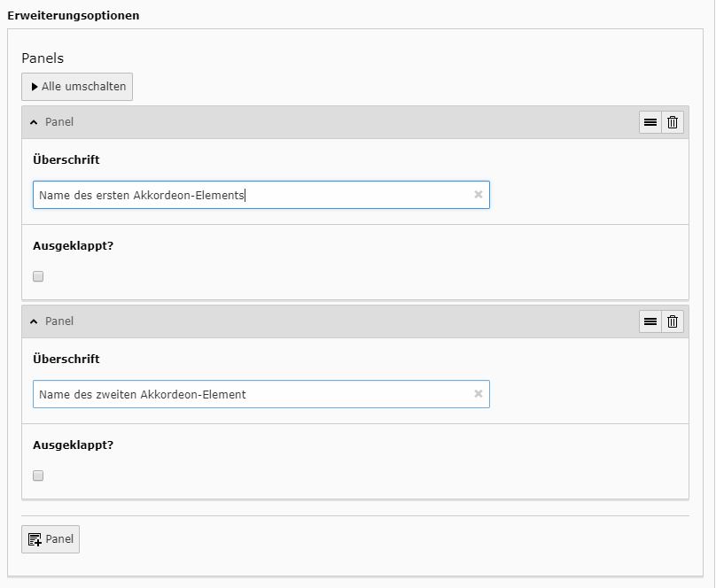Click the Erweiterungsoptionen section heading
The height and width of the screenshot is (588, 716).
coord(74,16)
